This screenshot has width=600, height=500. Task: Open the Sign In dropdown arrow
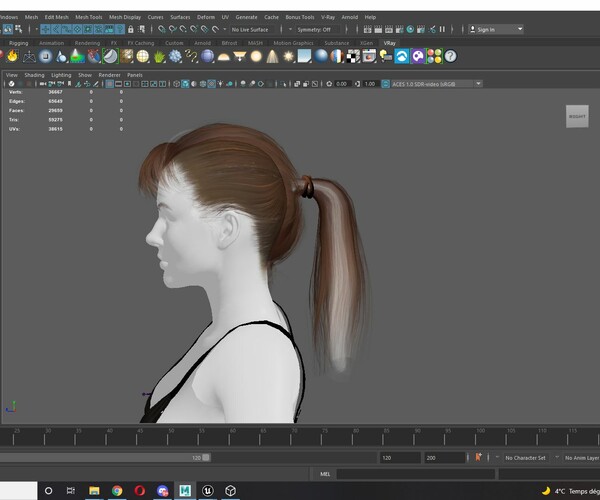coord(520,29)
